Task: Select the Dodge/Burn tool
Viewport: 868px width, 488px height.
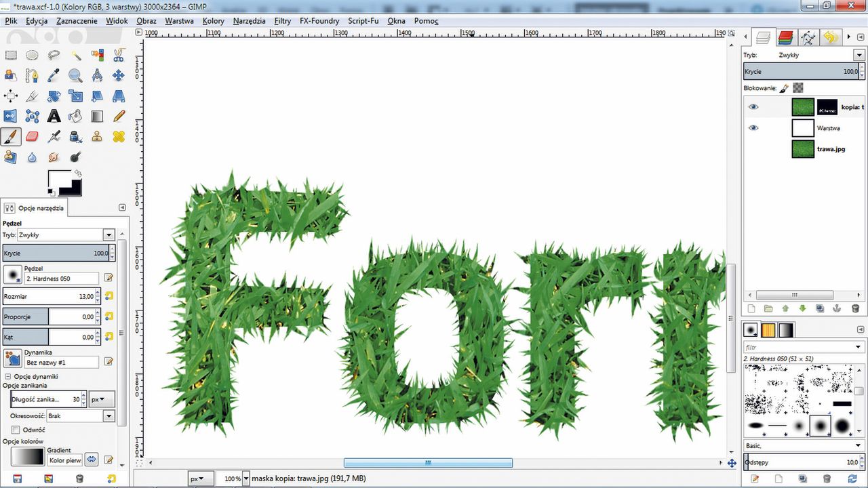Action: click(75, 157)
